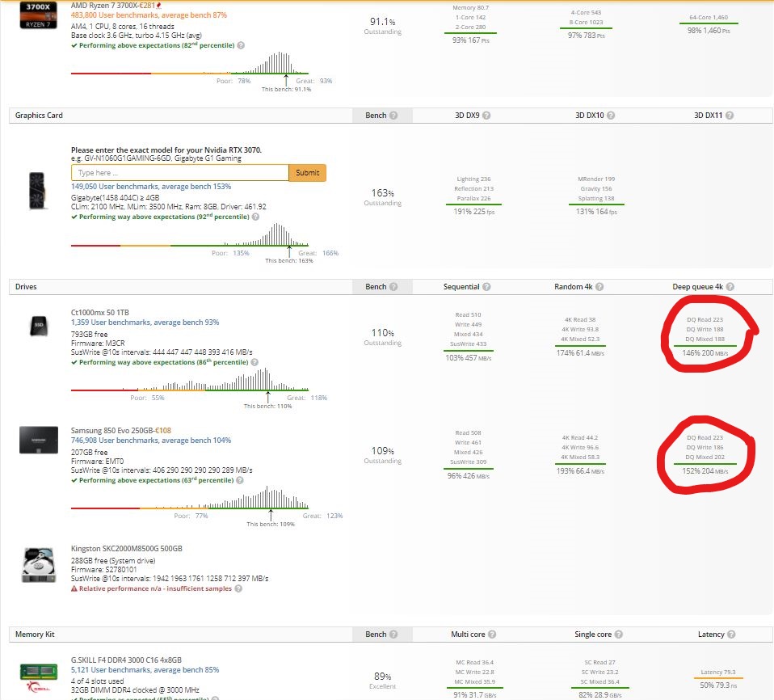Click help icon next to Graphics Card Bench
The width and height of the screenshot is (774, 700).
click(393, 115)
